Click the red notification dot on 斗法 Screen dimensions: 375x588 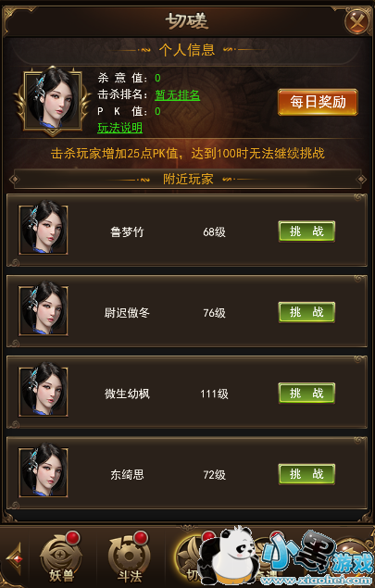[x=142, y=537]
